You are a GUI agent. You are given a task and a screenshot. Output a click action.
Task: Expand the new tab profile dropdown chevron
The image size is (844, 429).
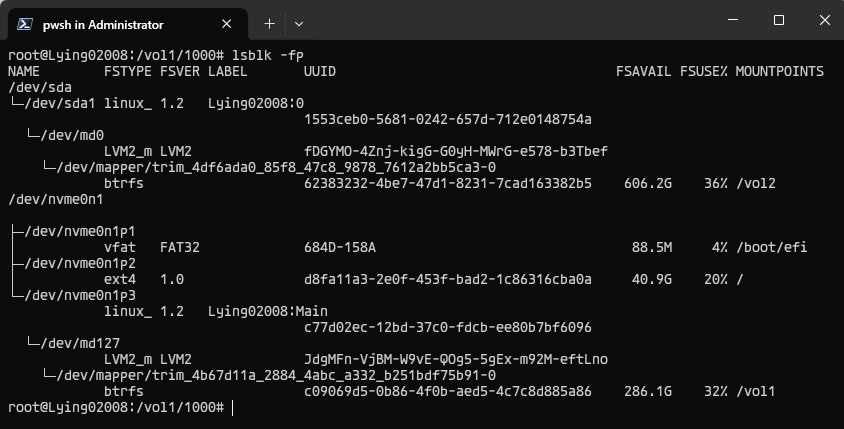coord(299,24)
